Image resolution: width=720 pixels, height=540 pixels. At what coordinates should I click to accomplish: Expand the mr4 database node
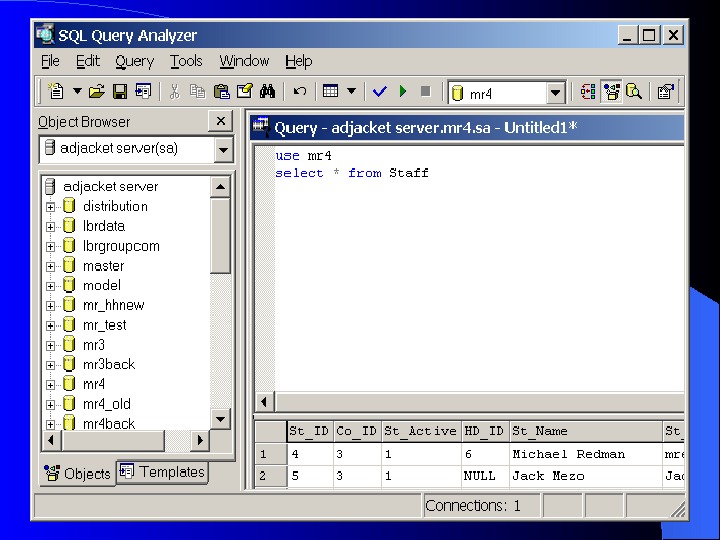tap(51, 385)
